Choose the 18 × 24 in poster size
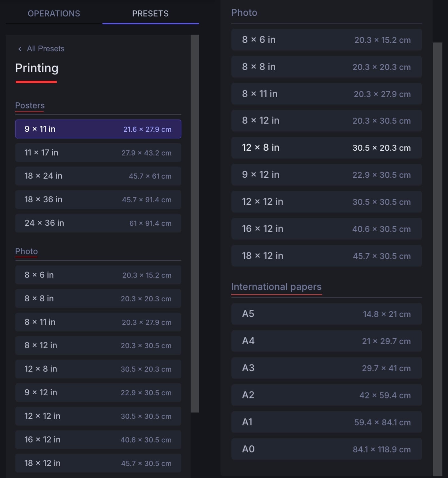Viewport: 448px width, 478px height. (x=98, y=176)
